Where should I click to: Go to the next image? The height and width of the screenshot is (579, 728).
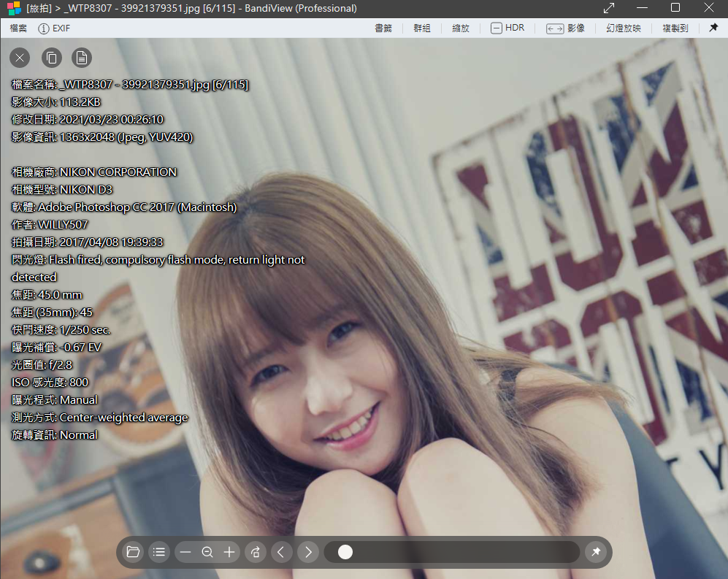(x=308, y=552)
